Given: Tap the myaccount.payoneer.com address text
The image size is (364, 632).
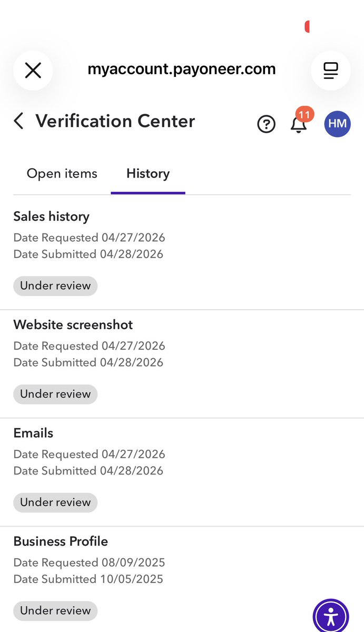Looking at the screenshot, I should (182, 69).
